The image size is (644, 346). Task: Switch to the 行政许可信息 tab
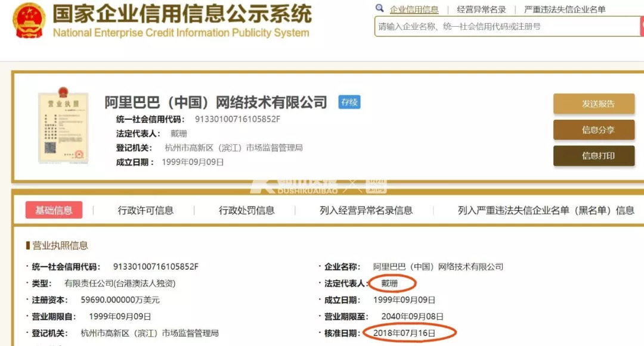(145, 210)
